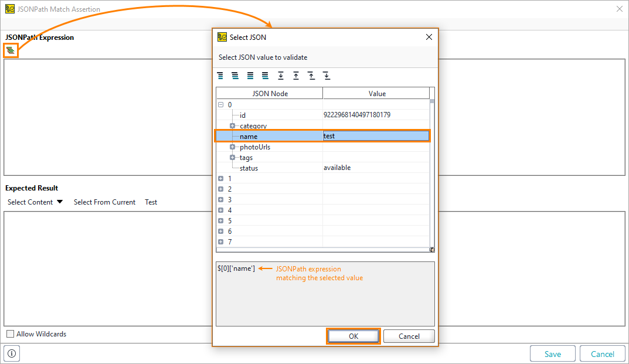Click the first collapse-levels icon in Select JSON toolbar
Image resolution: width=629 pixels, height=364 pixels.
point(220,76)
